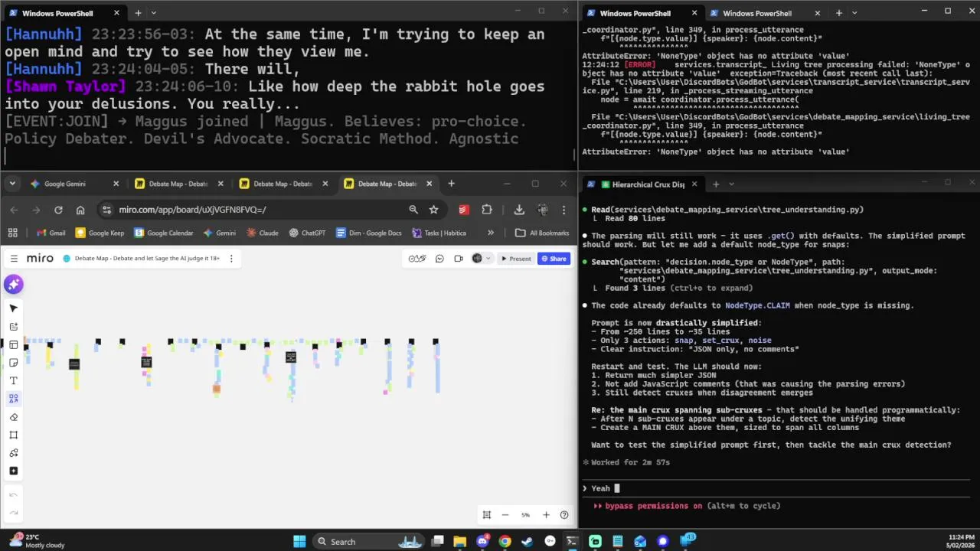980x551 pixels.
Task: Open the Google Calendar bookmark
Action: coord(164,233)
